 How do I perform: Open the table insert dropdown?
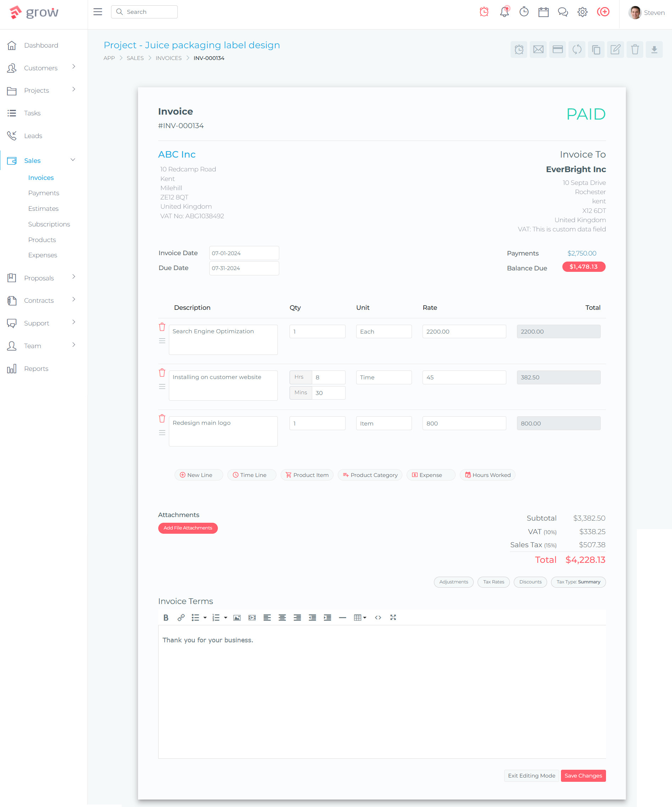tap(360, 617)
